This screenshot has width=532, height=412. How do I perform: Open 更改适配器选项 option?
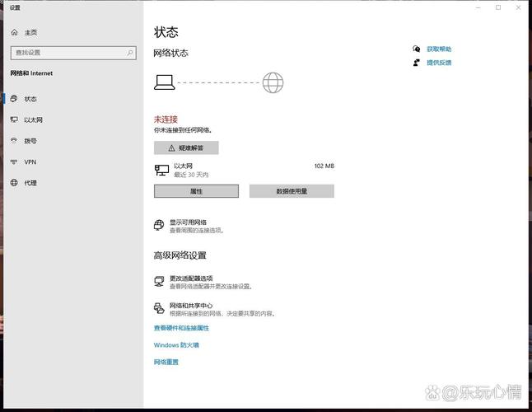coord(203,282)
